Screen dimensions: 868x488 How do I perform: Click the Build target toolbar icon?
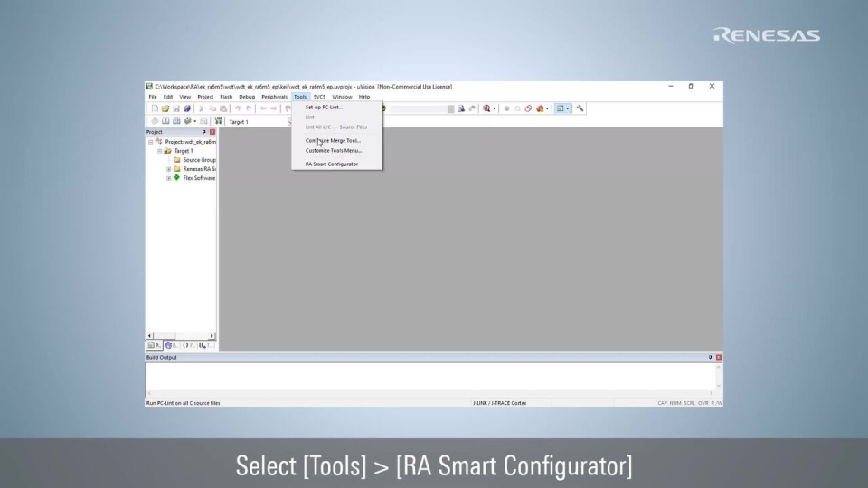(165, 121)
